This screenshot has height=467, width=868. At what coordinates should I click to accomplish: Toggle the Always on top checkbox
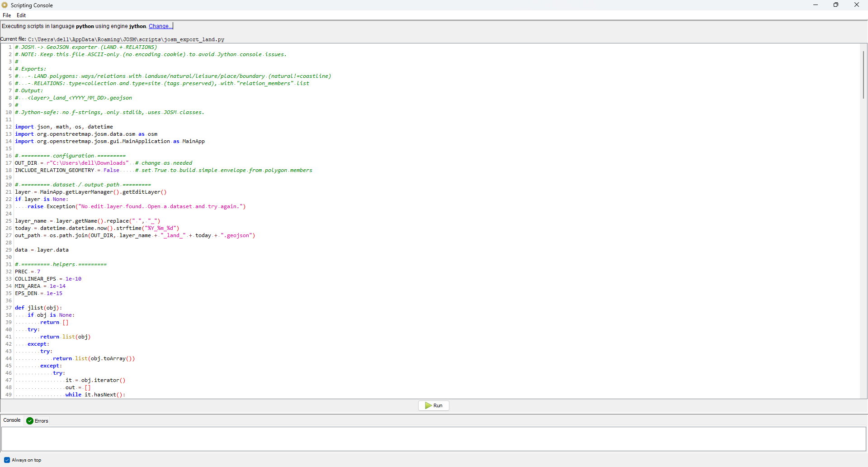click(x=7, y=460)
